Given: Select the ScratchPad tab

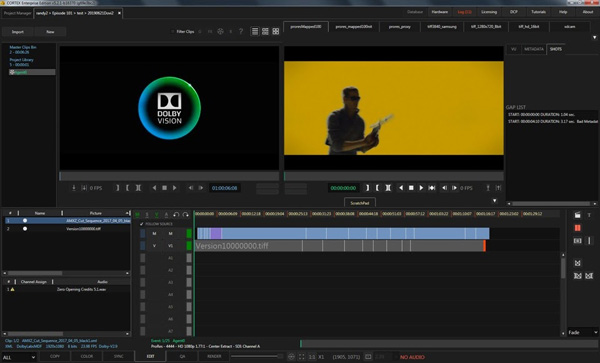Looking at the screenshot, I should [x=360, y=203].
